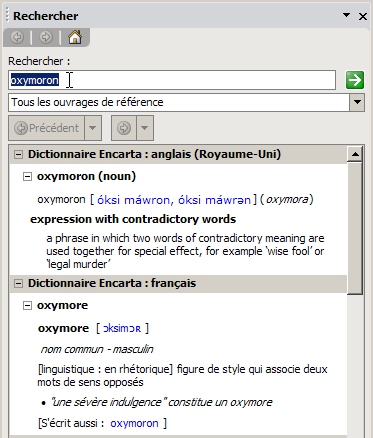Collapse Dictionnaire Encarta français section
Viewport: 373px width, 438px height.
coord(19,283)
